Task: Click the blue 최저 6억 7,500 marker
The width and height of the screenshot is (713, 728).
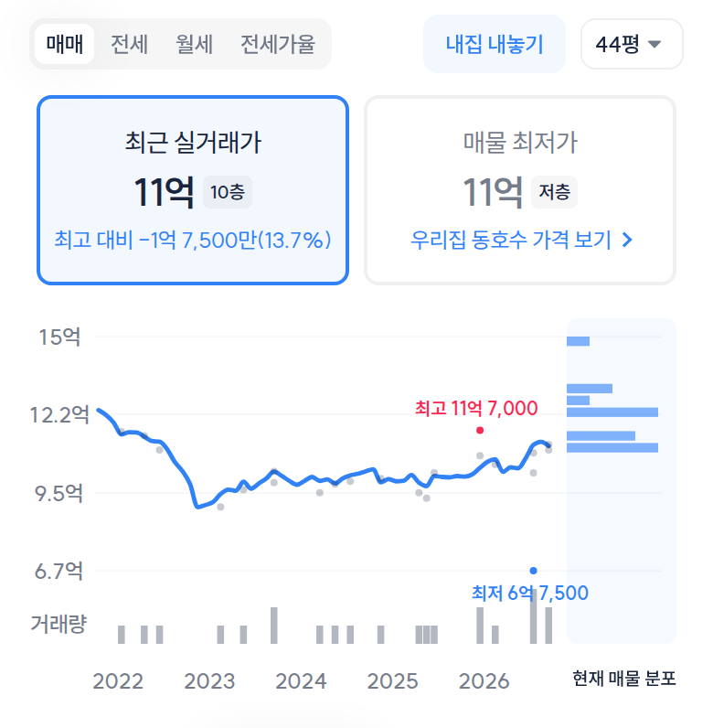Action: pyautogui.click(x=533, y=571)
